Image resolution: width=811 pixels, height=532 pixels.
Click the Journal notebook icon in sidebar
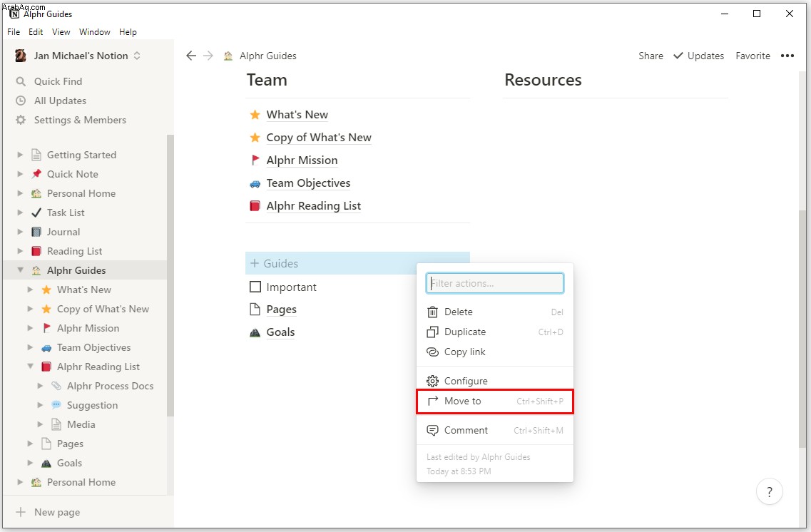36,232
